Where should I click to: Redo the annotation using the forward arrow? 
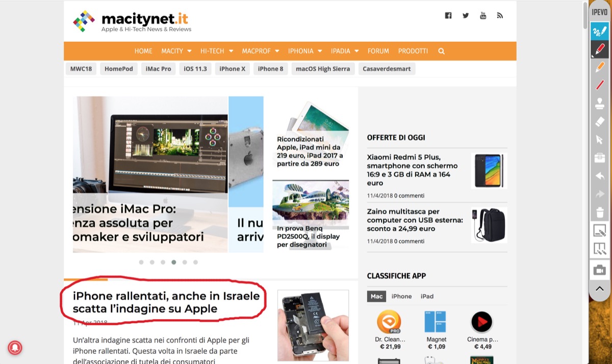[x=600, y=194]
